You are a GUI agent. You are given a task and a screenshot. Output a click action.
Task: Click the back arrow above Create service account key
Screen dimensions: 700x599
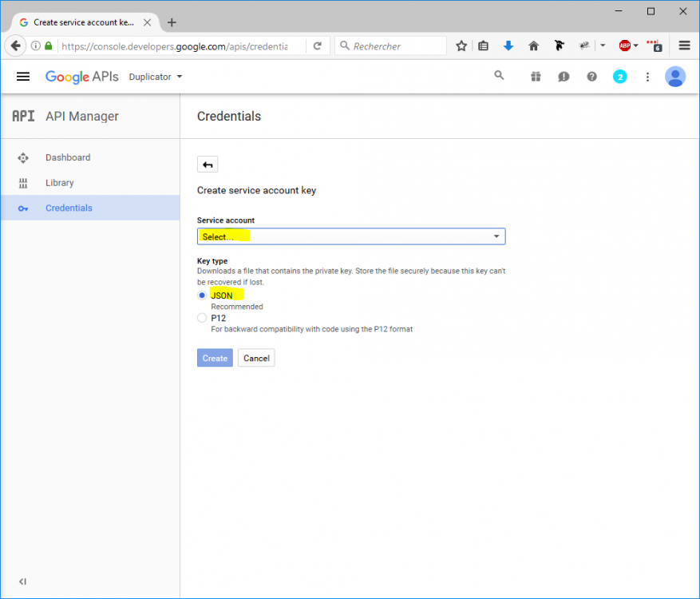208,165
